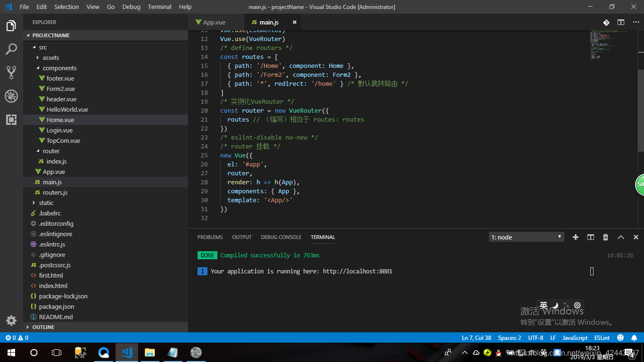Open the Debug view in activity bar
644x362 pixels.
(x=11, y=96)
